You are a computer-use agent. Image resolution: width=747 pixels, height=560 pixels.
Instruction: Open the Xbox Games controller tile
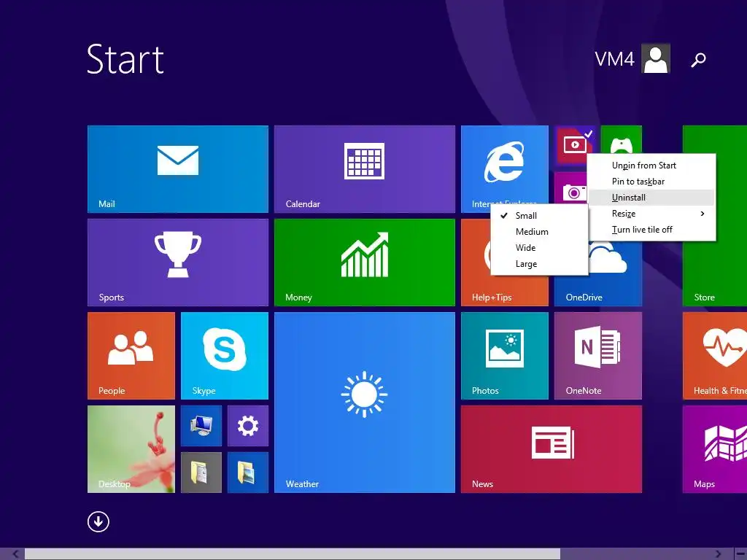(622, 139)
